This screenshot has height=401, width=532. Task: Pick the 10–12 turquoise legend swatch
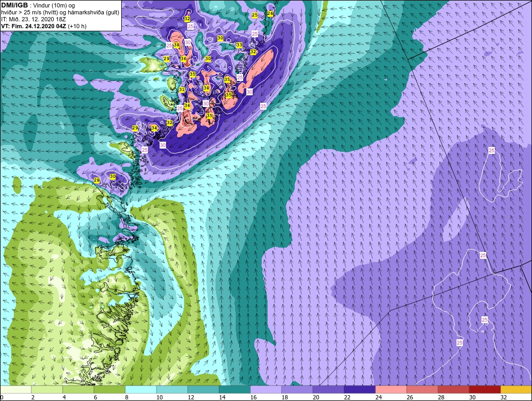pos(172,389)
